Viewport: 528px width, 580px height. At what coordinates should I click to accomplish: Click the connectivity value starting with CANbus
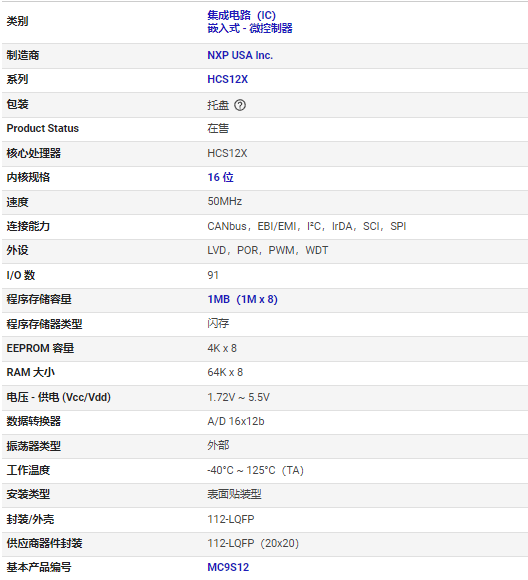tap(306, 226)
